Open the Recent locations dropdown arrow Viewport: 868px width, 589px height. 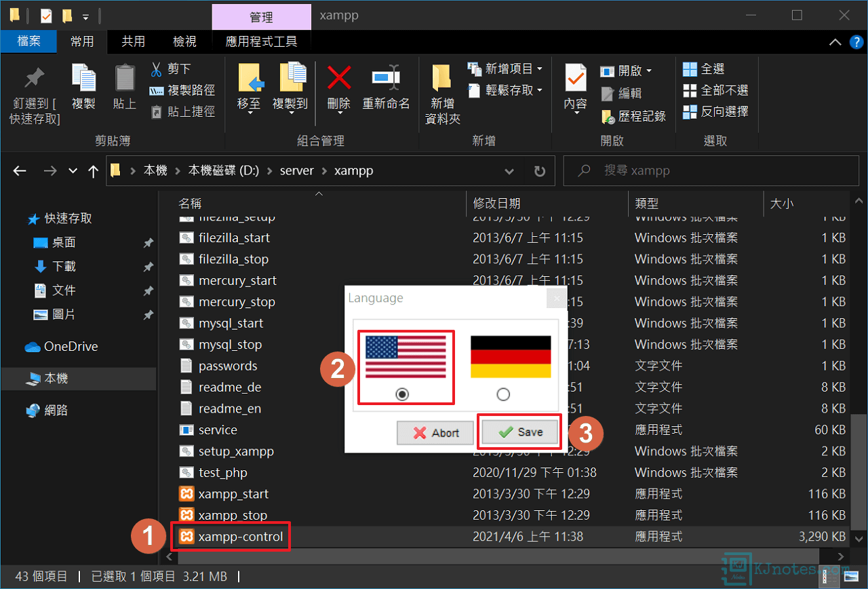click(x=73, y=172)
